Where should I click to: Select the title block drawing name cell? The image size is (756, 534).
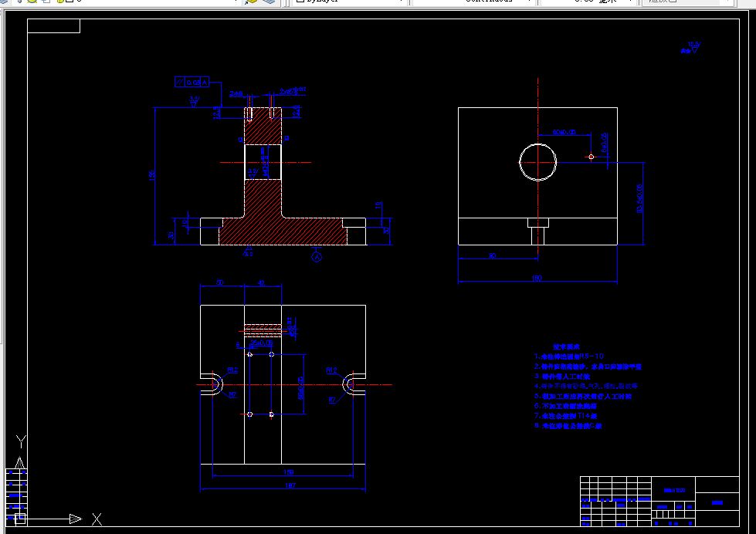point(673,490)
